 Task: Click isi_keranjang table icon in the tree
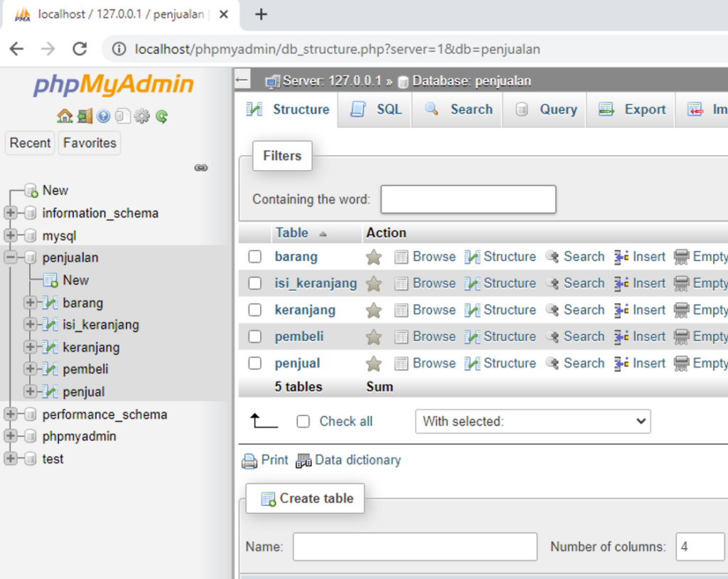50,325
